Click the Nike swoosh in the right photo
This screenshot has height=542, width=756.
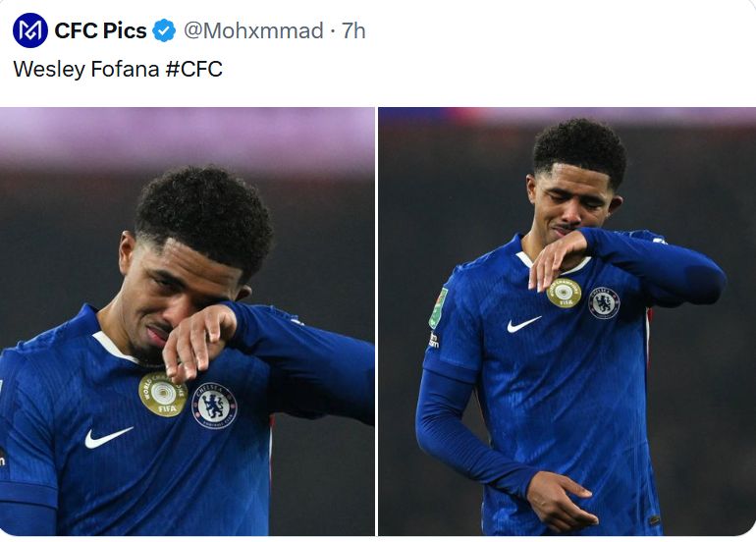[523, 323]
